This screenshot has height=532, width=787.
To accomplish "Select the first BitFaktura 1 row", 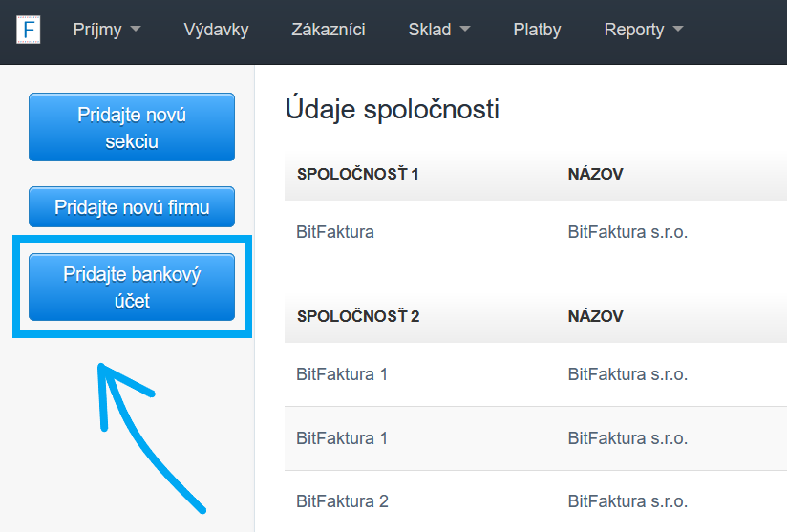I will [x=342, y=374].
